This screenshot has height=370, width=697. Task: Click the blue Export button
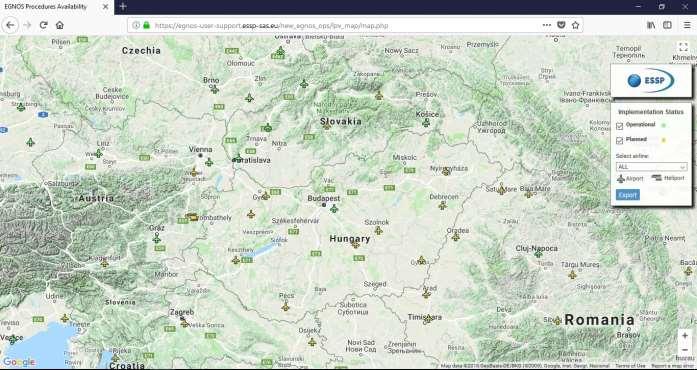coord(628,195)
